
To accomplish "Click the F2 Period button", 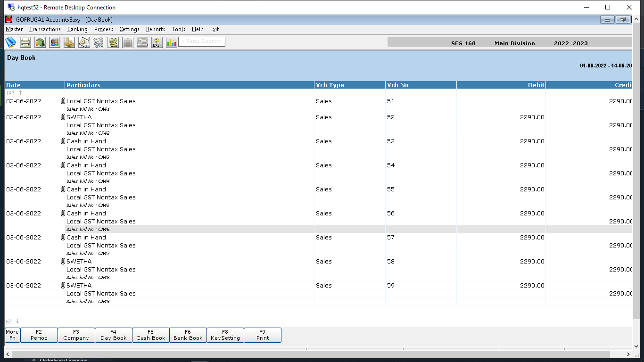I will (x=39, y=335).
